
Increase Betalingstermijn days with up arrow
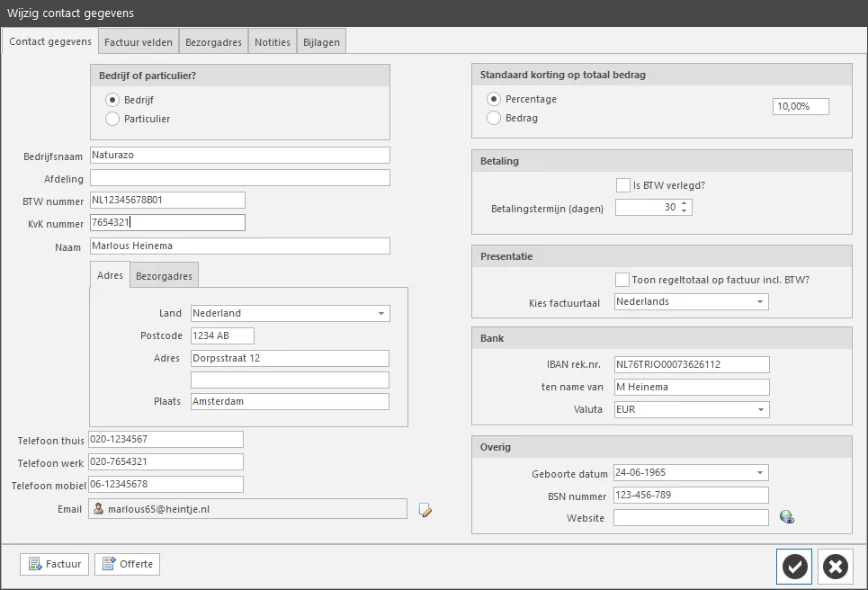tap(685, 203)
